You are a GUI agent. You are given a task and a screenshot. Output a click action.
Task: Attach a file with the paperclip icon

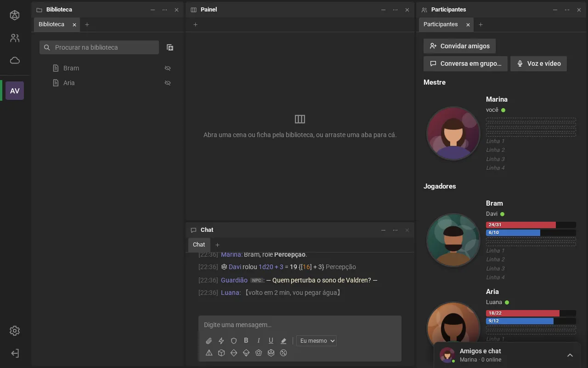(209, 341)
